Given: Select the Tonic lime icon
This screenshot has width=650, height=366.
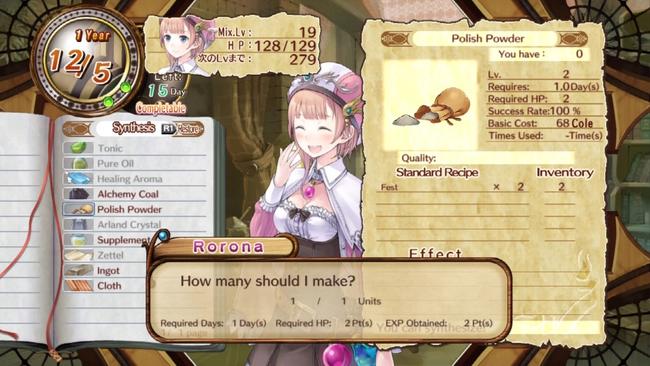Looking at the screenshot, I should [x=78, y=148].
